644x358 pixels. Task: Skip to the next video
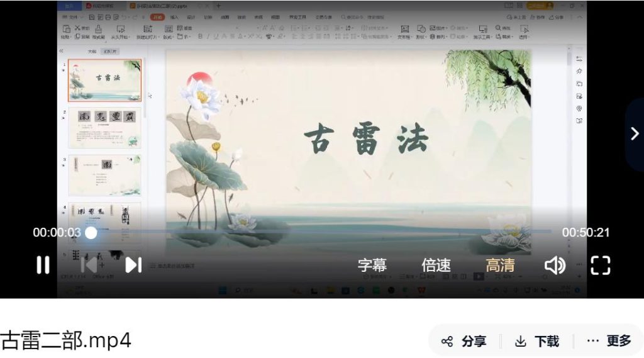(x=133, y=265)
